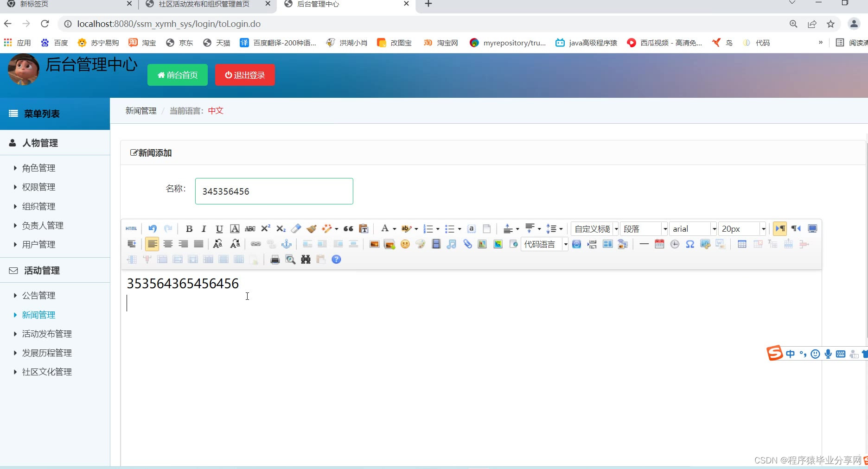Click the 新闻管理 breadcrumb link

pyautogui.click(x=141, y=111)
